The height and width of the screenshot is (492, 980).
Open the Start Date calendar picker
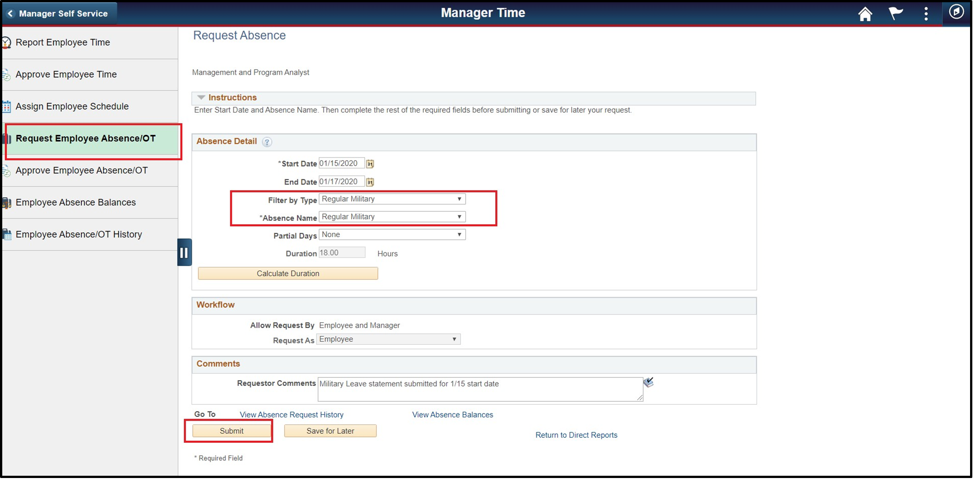pyautogui.click(x=369, y=163)
